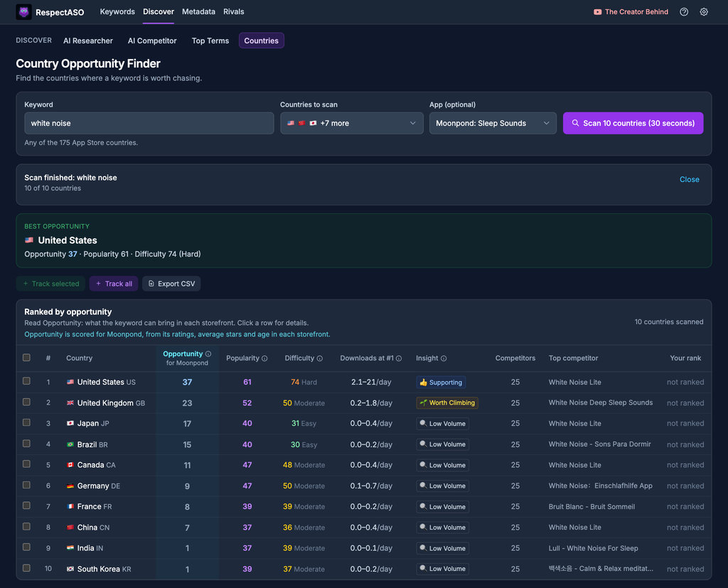Click the Track all button

click(114, 284)
